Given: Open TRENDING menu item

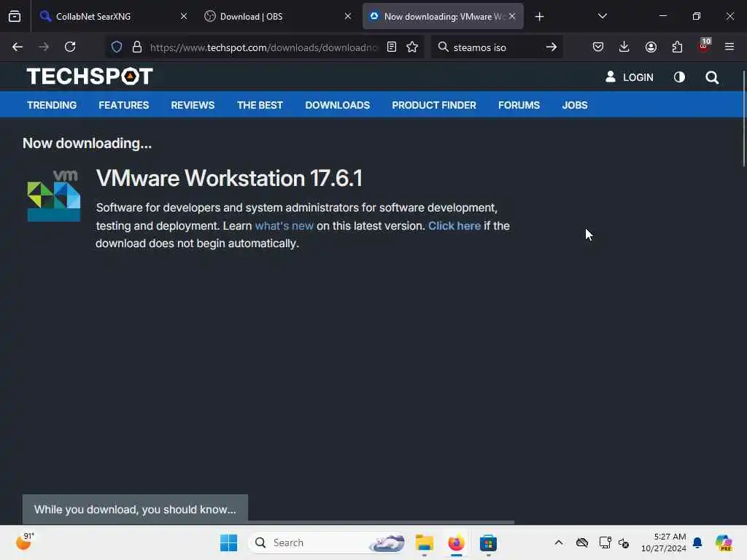Looking at the screenshot, I should click(x=52, y=105).
